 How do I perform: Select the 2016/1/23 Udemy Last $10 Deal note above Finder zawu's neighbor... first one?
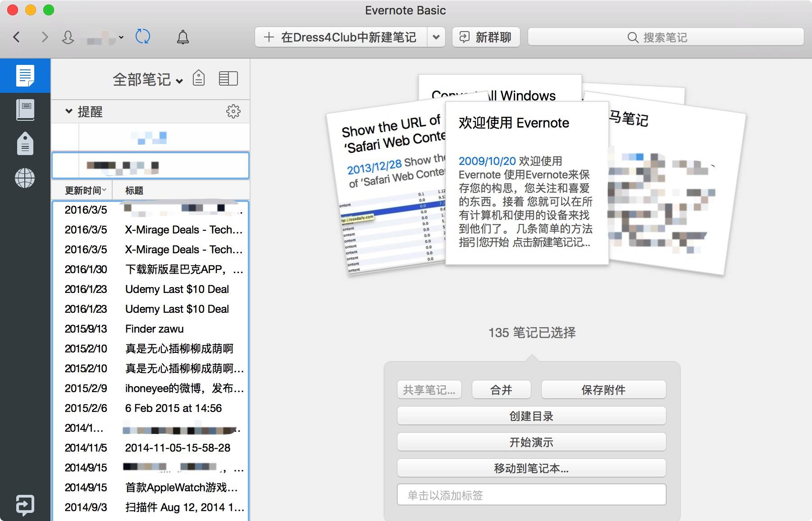pos(151,289)
